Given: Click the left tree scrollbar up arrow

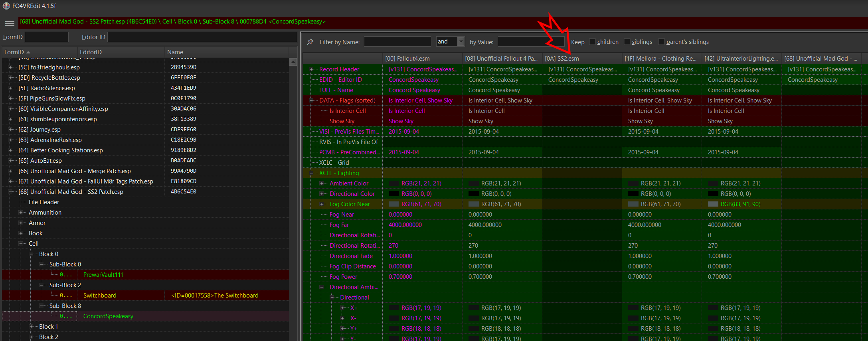Looking at the screenshot, I should [293, 62].
